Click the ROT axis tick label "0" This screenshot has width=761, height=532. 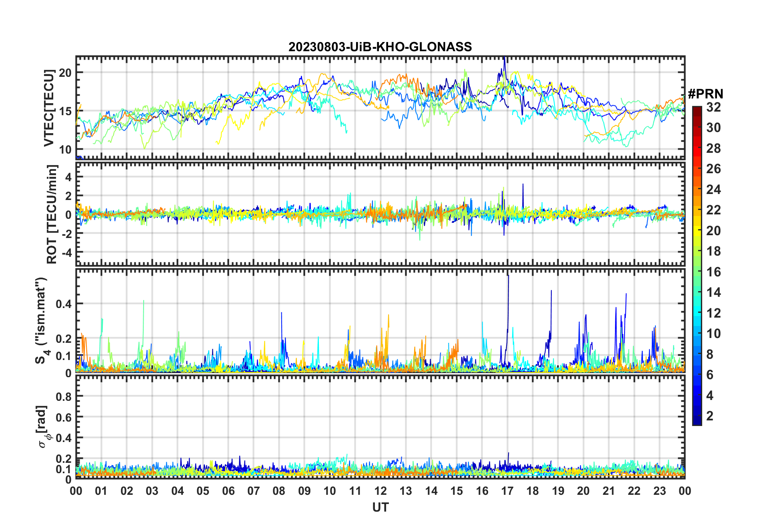coord(68,214)
